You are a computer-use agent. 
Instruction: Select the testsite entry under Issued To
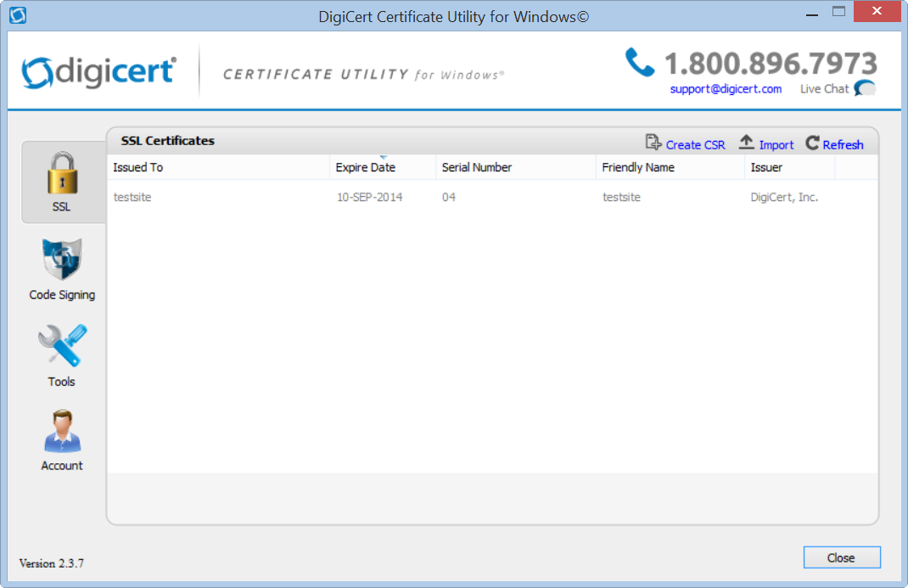(132, 197)
